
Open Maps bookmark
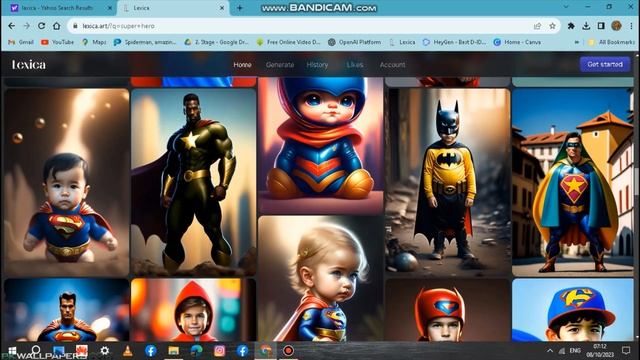(x=94, y=42)
